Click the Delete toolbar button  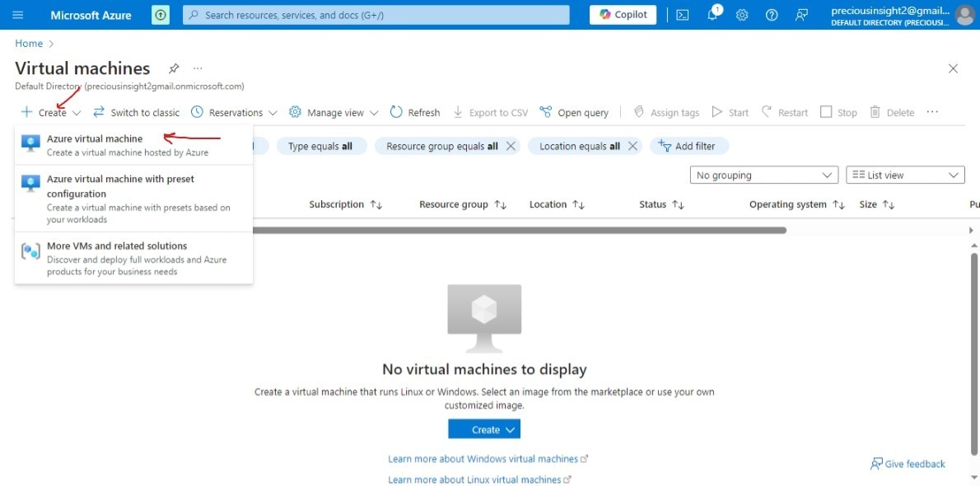tap(892, 113)
